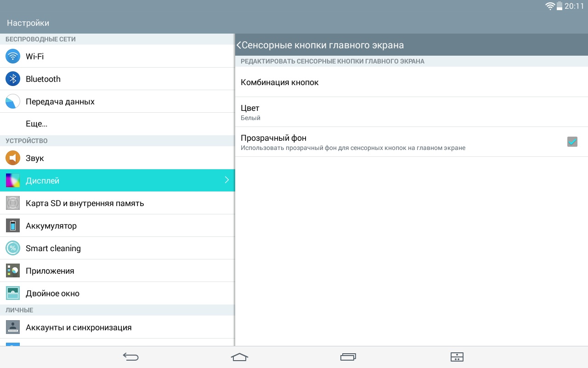Disable the transparent background checkbox
Viewport: 588px width, 368px height.
coord(572,142)
